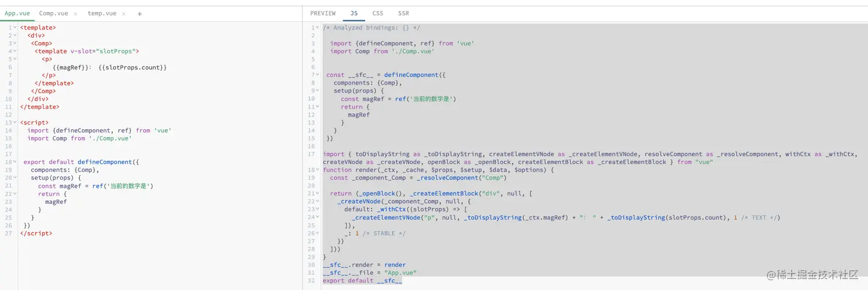868x290 pixels.
Task: Close the temp.vue file tab
Action: click(124, 14)
